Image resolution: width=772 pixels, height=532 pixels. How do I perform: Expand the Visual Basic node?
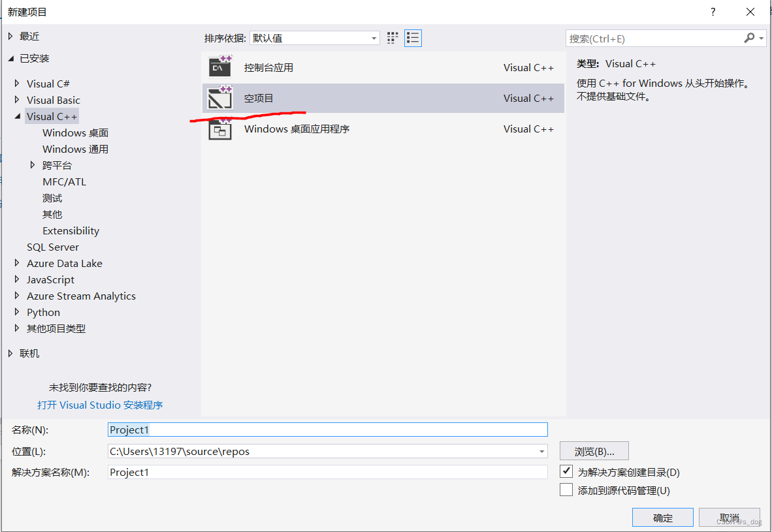click(x=17, y=99)
